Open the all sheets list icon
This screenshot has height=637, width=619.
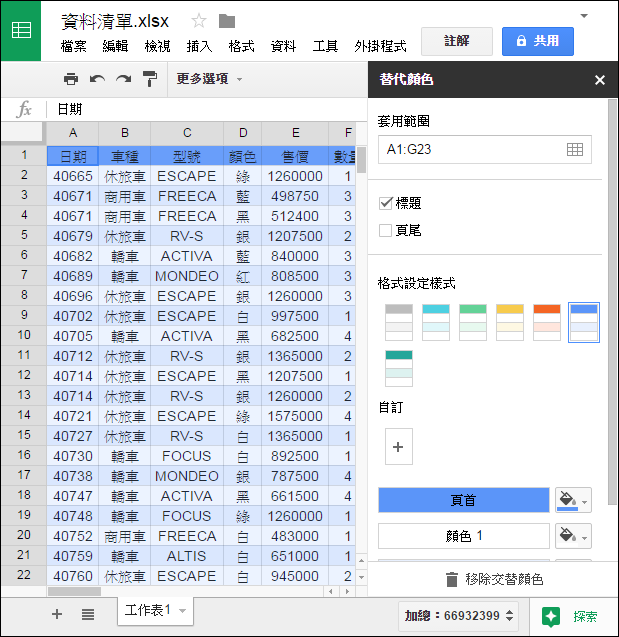[88, 614]
